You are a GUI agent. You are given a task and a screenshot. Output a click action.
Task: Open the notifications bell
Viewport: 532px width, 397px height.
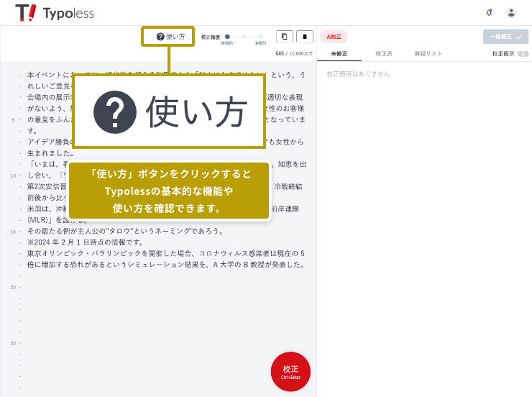[x=489, y=12]
